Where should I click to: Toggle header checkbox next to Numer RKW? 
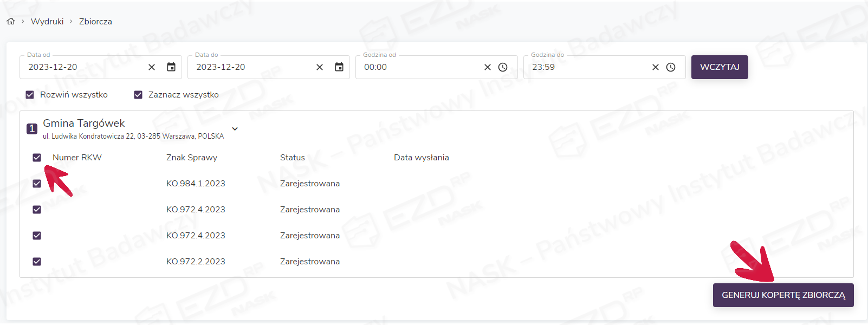pos(37,158)
